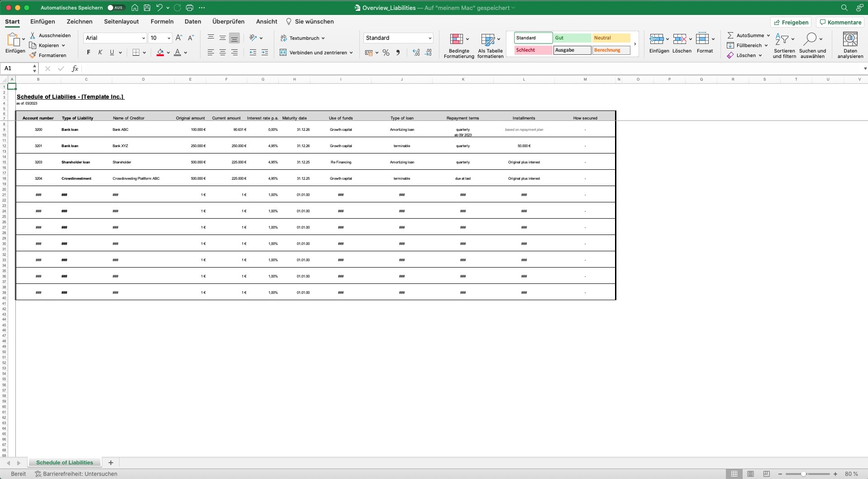Click the Print icon in title bar
Image resolution: width=868 pixels, height=479 pixels.
tap(190, 8)
